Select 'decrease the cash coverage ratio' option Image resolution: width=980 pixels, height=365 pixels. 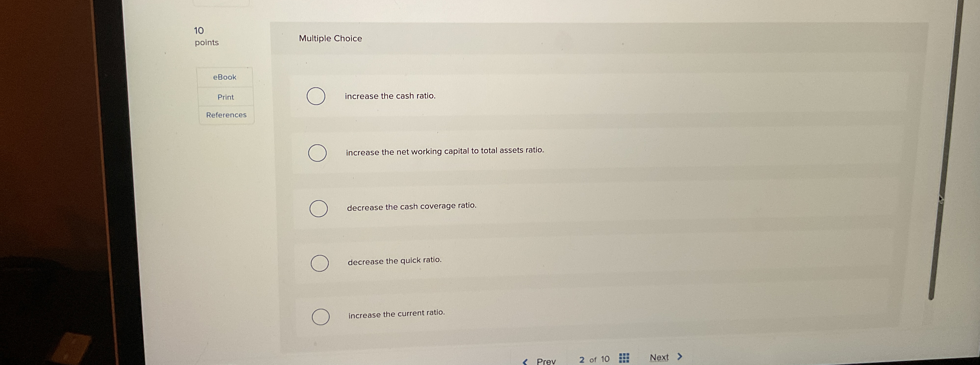tap(319, 208)
